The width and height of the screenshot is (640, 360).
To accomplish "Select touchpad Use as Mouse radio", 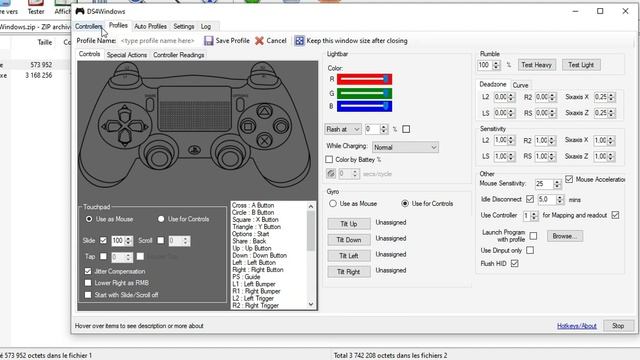I will point(89,219).
